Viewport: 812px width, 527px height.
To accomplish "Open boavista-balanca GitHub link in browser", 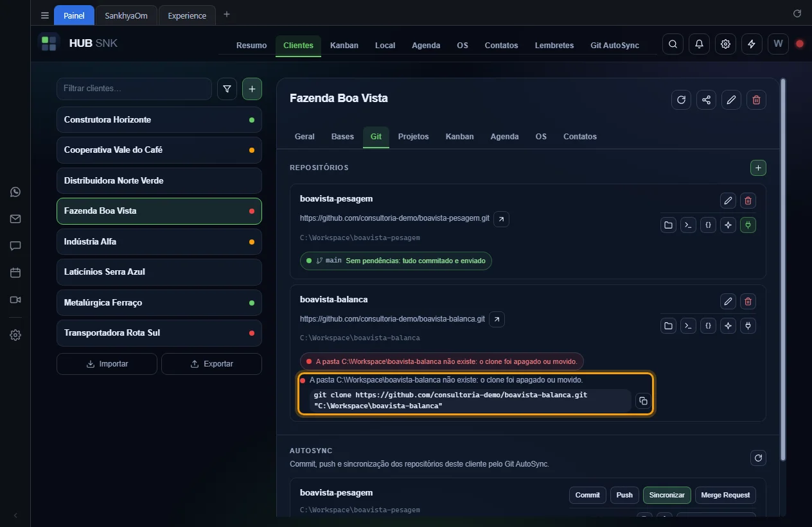I will (497, 319).
